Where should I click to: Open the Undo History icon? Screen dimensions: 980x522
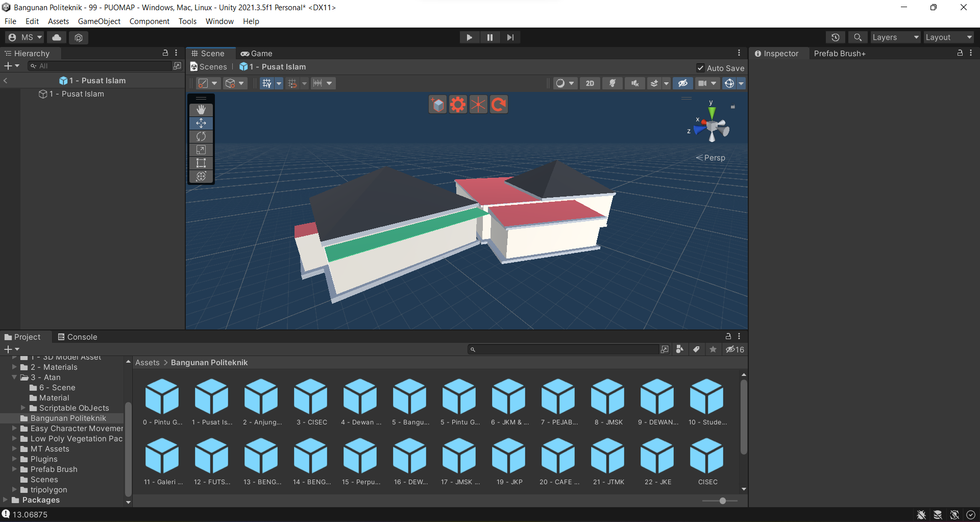835,37
